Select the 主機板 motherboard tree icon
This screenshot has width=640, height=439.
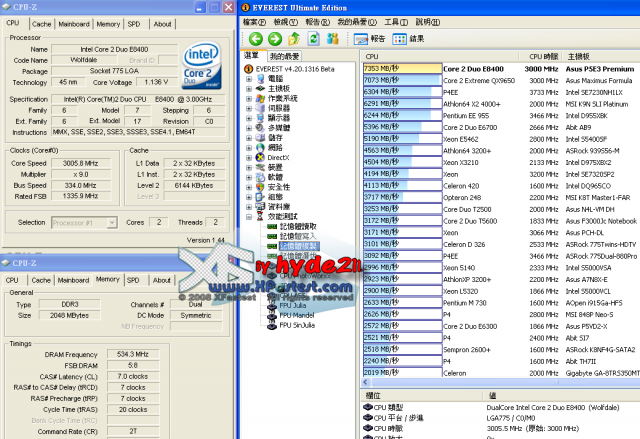click(260, 89)
